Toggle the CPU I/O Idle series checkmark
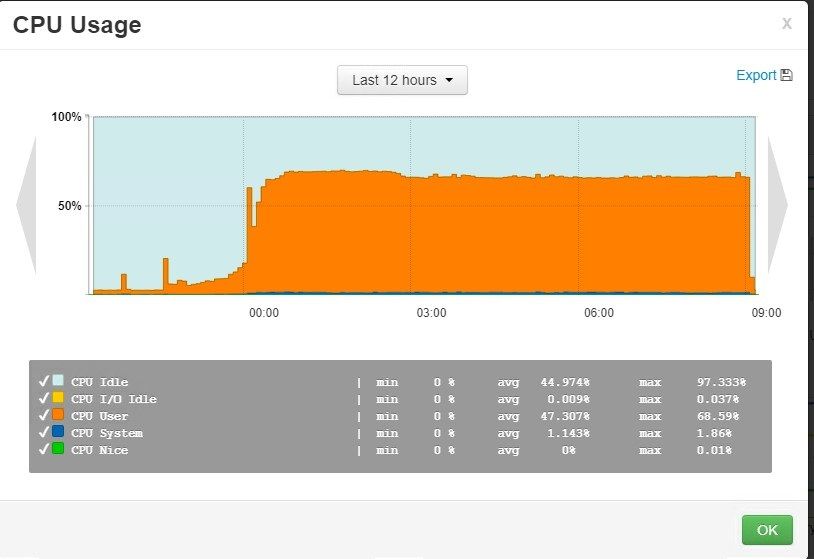 [44, 398]
